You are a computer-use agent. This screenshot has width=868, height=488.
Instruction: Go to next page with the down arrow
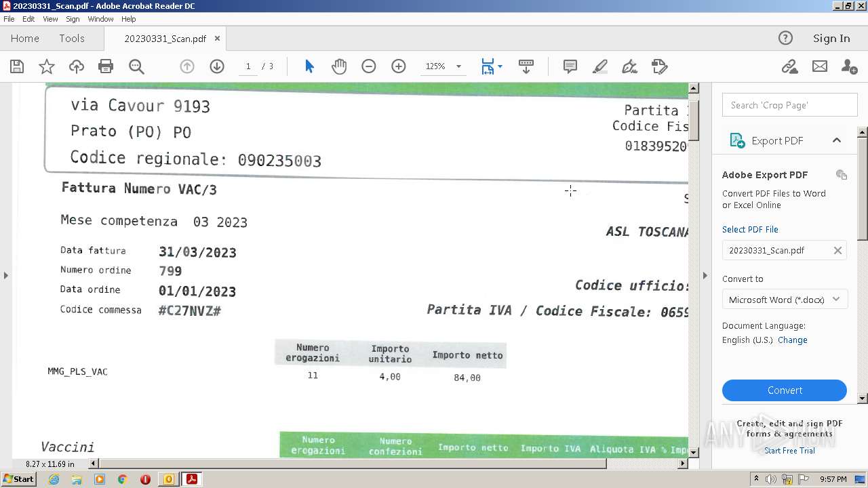[x=217, y=66]
